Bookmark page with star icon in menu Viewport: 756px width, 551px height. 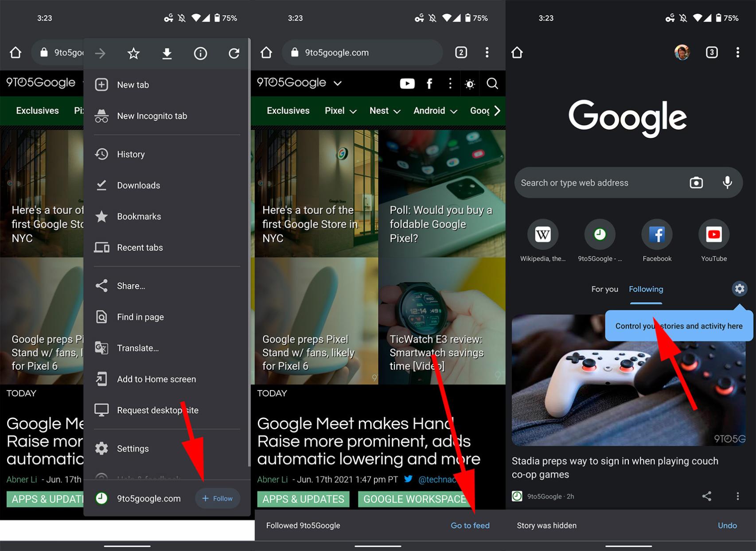pos(133,54)
